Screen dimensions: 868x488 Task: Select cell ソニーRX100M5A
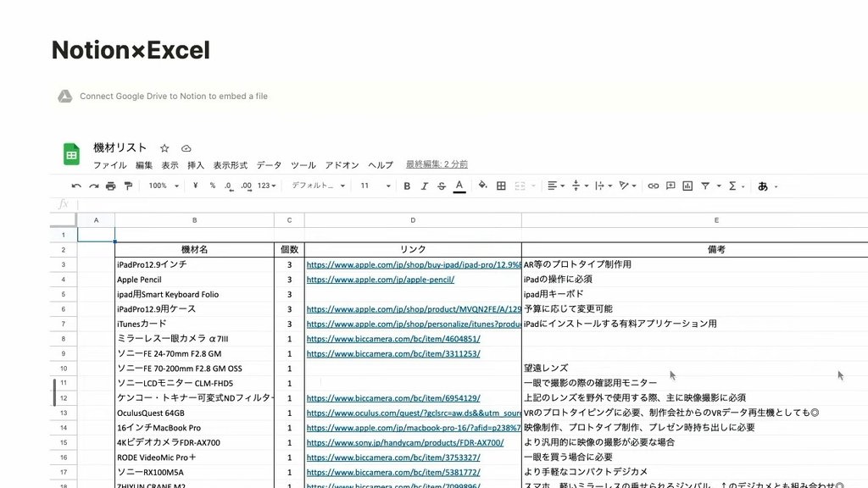[x=194, y=472]
